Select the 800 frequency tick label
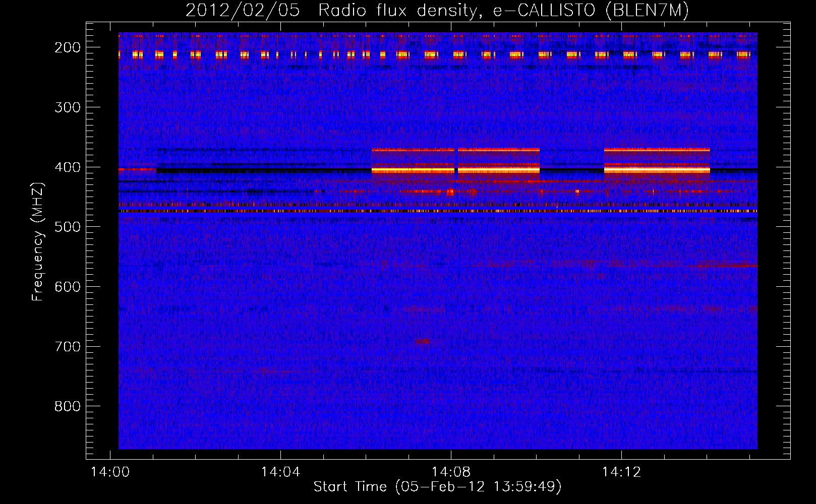This screenshot has width=816, height=504. [68, 406]
